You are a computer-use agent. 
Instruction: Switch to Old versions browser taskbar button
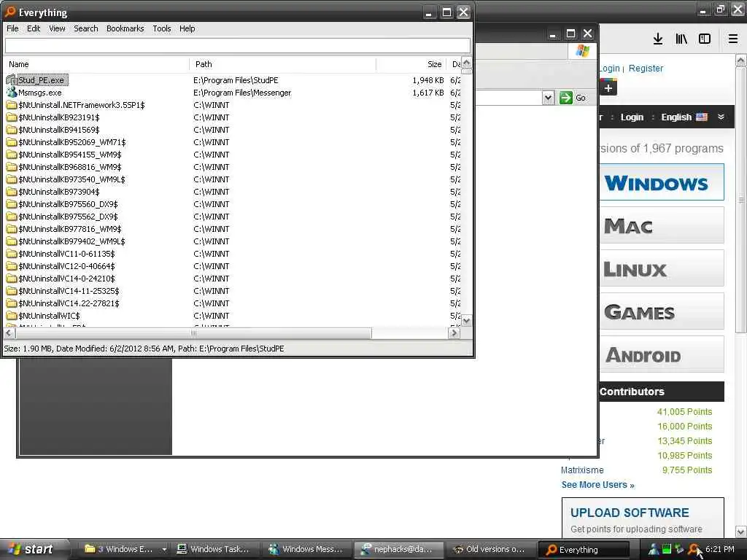(489, 549)
